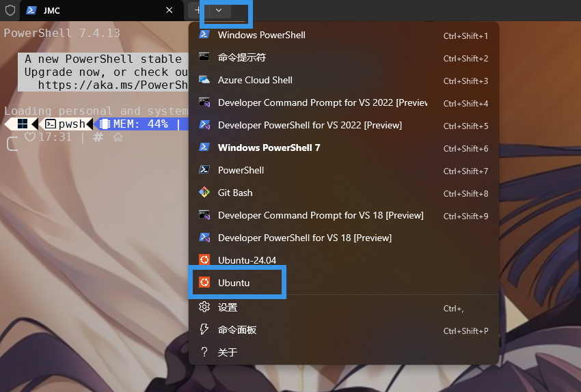The image size is (581, 392).
Task: Click the plus new tab button
Action: point(198,10)
